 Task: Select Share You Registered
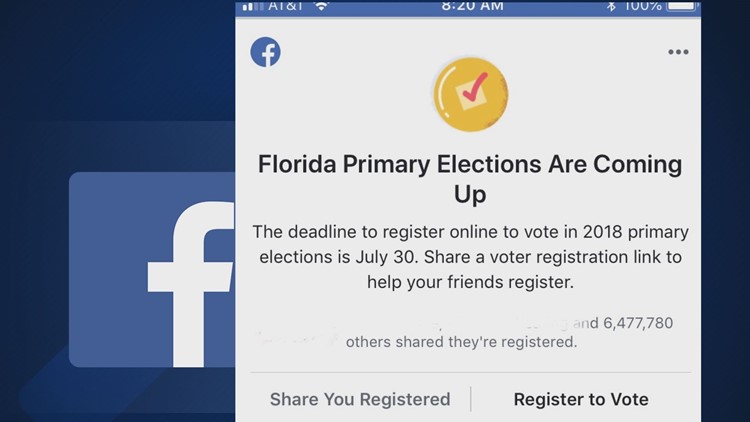360,399
